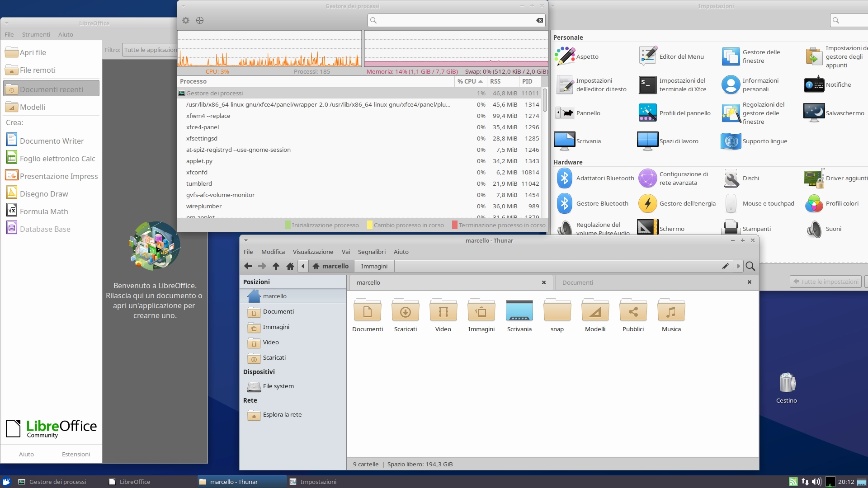
Task: Open the Aspetto settings
Action: 587,56
